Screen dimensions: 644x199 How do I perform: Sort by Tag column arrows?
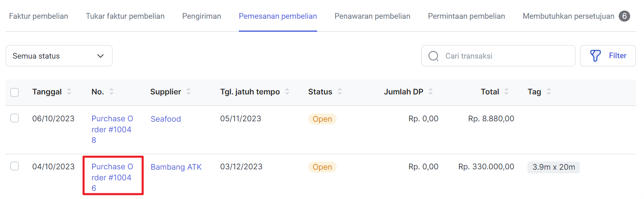tap(549, 92)
